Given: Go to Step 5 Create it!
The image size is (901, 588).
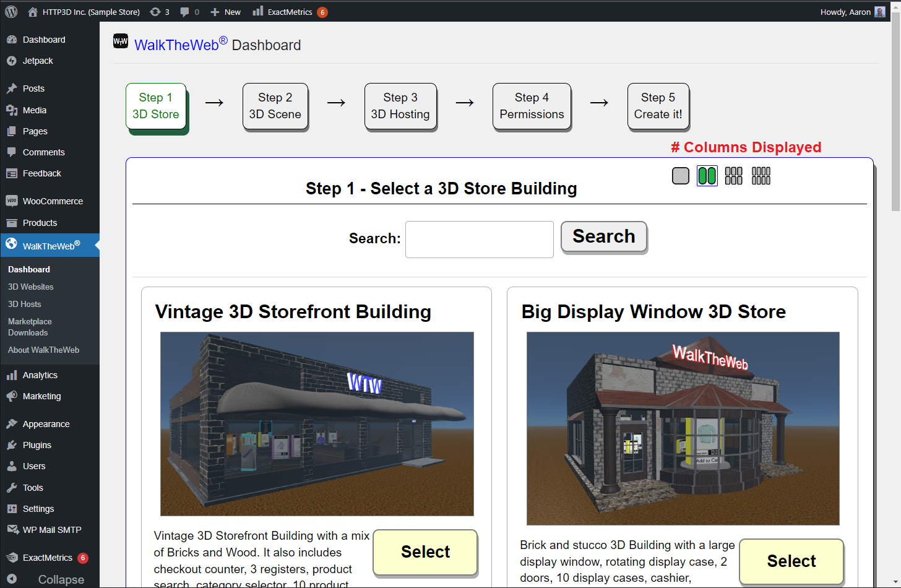Looking at the screenshot, I should 658,106.
